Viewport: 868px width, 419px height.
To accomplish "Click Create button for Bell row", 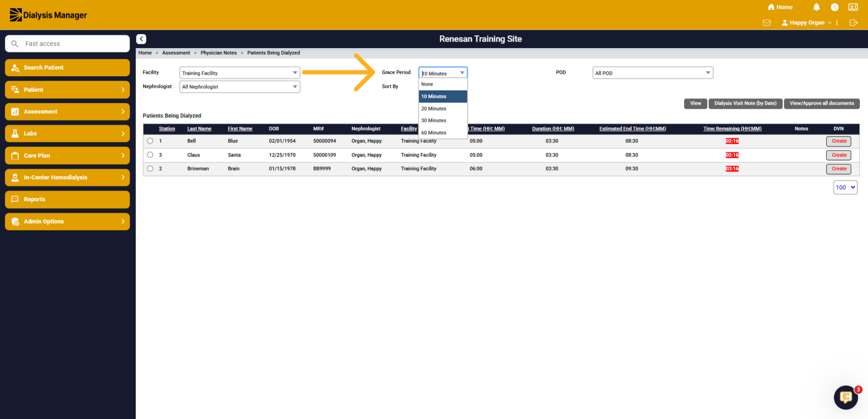I will 839,141.
